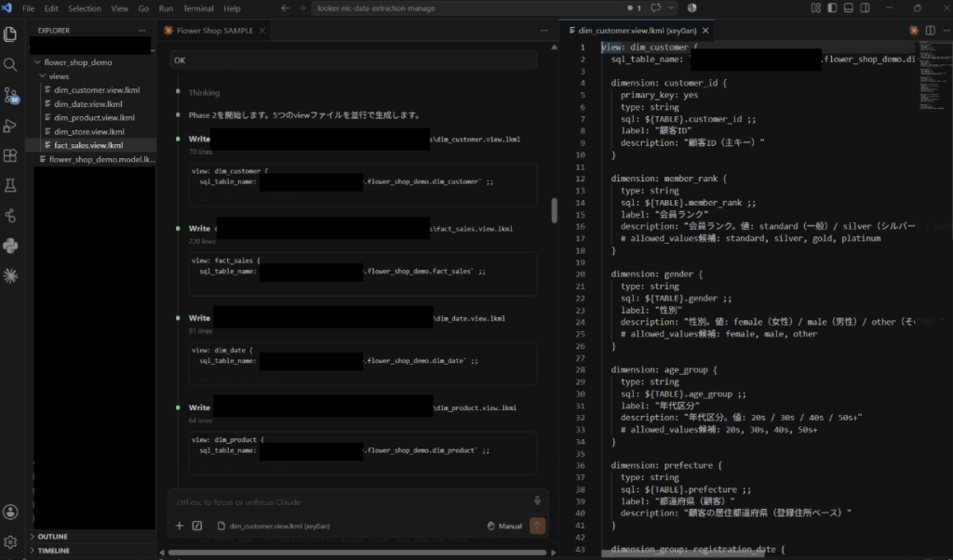Select fact_sales.view.lkml in Explorer
Image resolution: width=953 pixels, height=560 pixels.
point(91,145)
